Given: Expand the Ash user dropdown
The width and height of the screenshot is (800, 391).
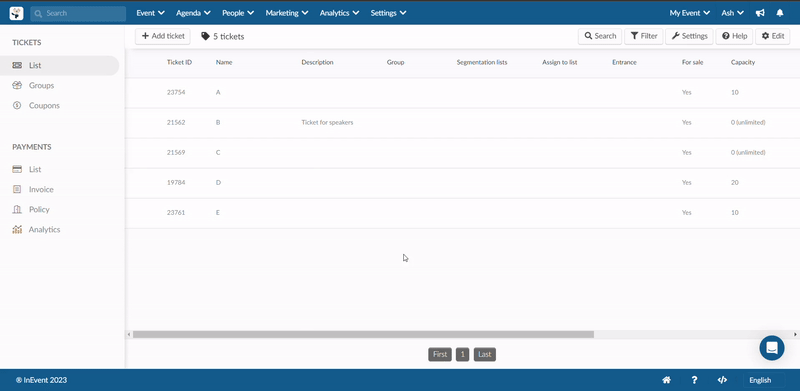Looking at the screenshot, I should (x=732, y=13).
